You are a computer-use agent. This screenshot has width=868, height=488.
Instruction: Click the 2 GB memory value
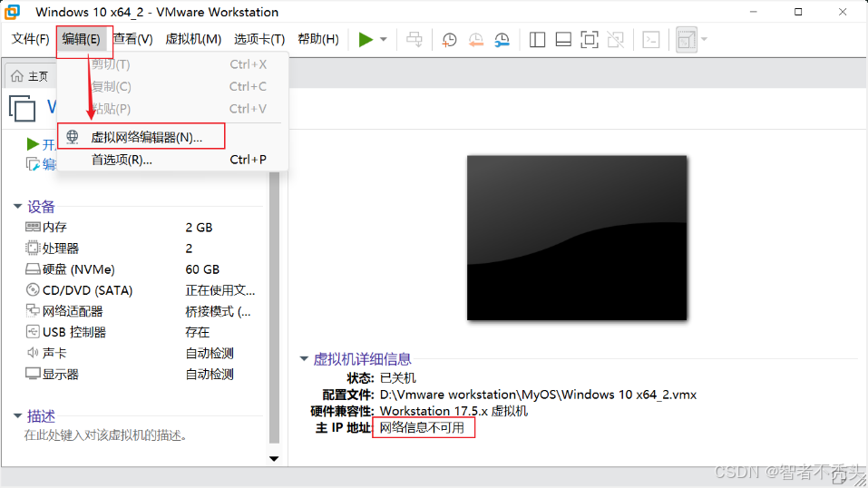199,228
